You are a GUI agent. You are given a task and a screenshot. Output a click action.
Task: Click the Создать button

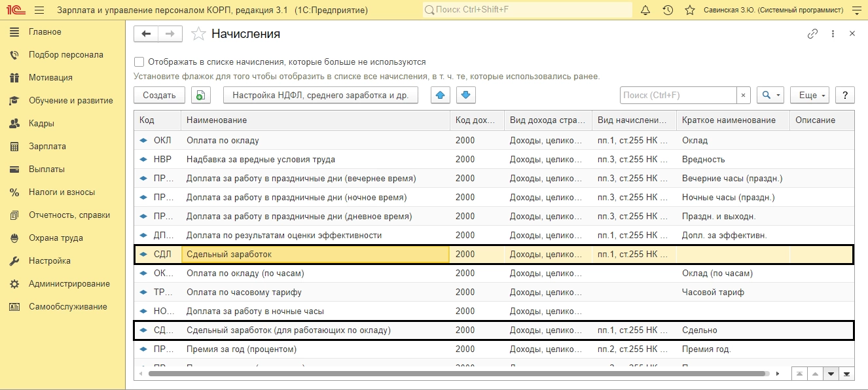(x=159, y=95)
